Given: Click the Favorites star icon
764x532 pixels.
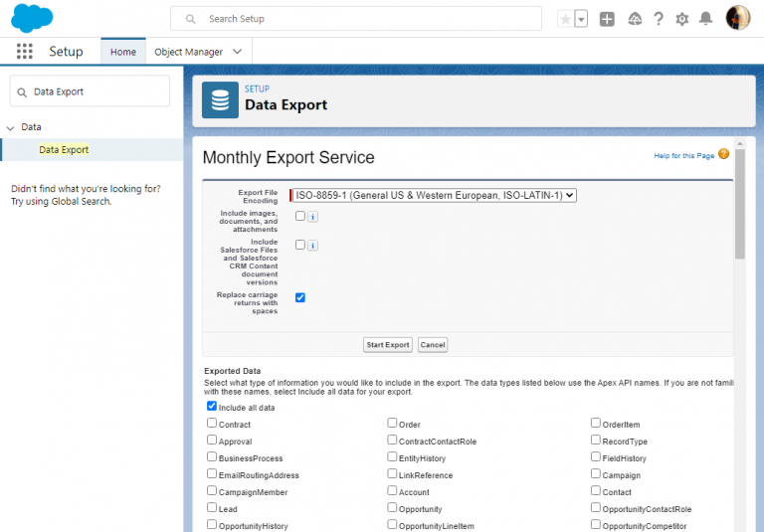Looking at the screenshot, I should click(x=566, y=19).
